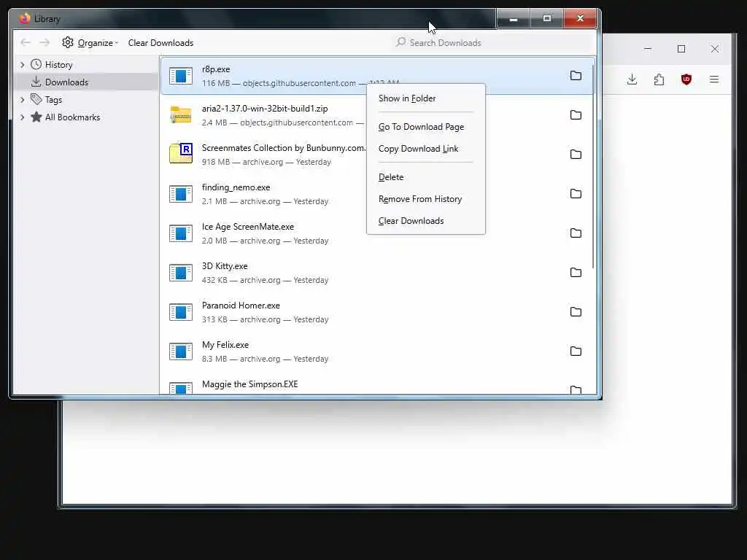This screenshot has width=747, height=560.
Task: Open folder for r8p.exe download
Action: click(x=576, y=76)
